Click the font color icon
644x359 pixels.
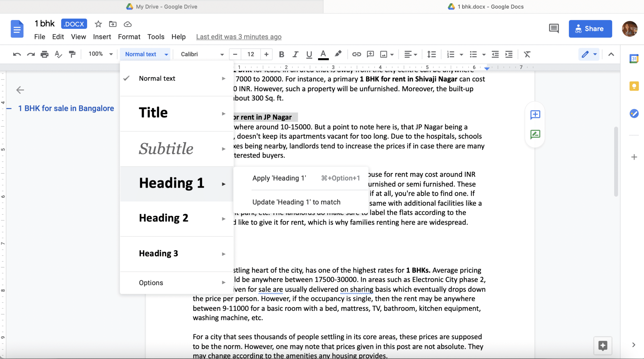point(323,54)
